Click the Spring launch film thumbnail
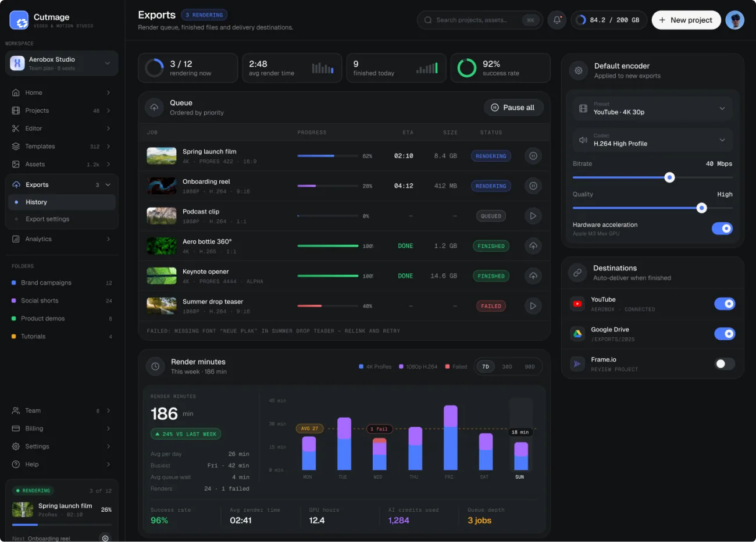Image resolution: width=756 pixels, height=542 pixels. click(x=162, y=156)
